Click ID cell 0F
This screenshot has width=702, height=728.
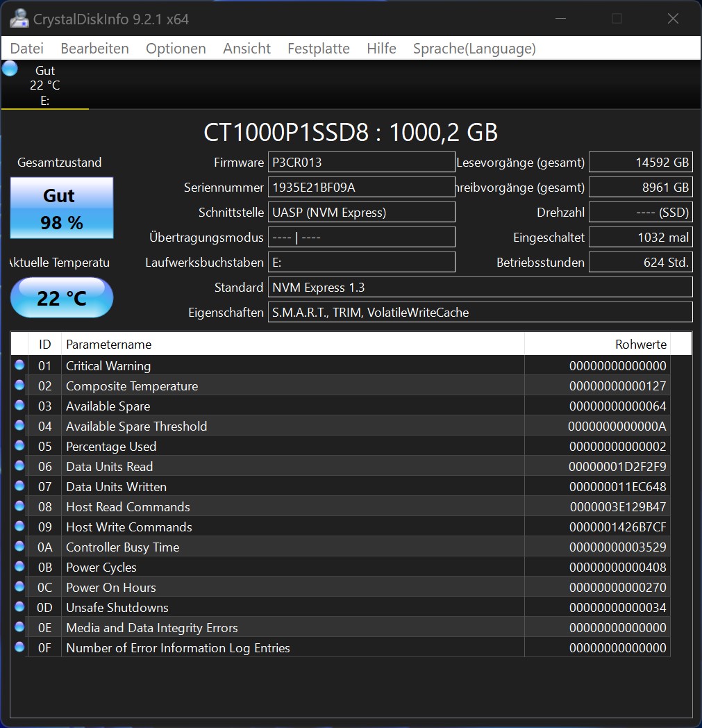44,648
